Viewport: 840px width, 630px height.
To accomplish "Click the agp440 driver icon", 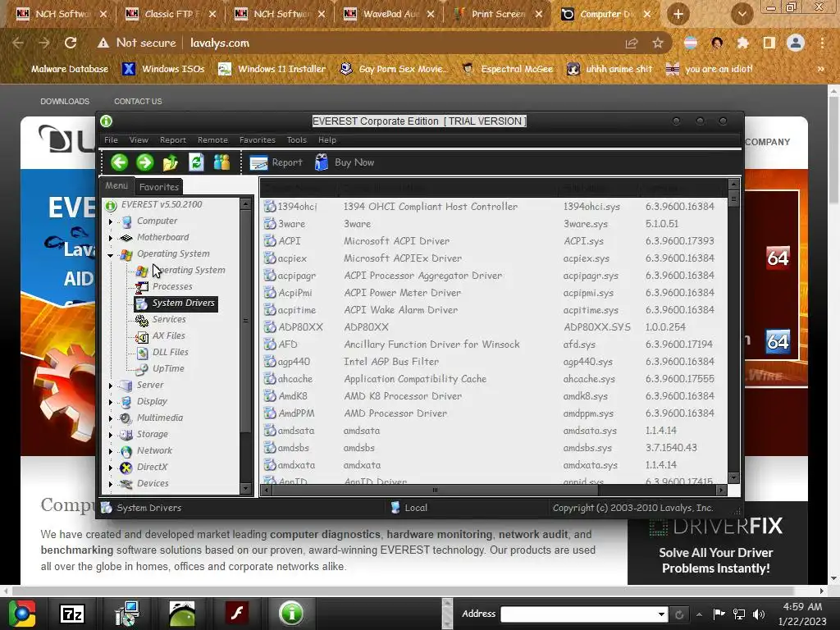I will (269, 362).
